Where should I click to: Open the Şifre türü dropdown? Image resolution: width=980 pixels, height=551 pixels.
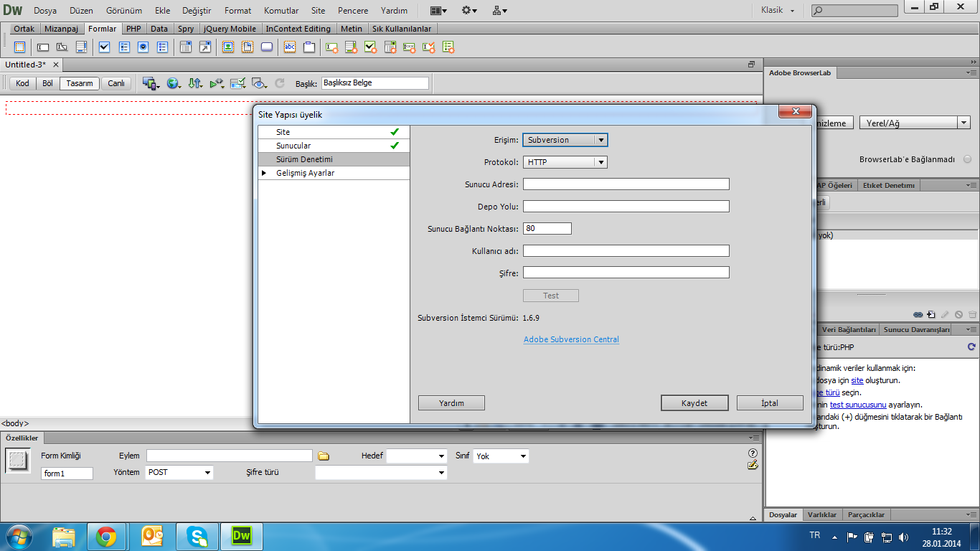(381, 473)
